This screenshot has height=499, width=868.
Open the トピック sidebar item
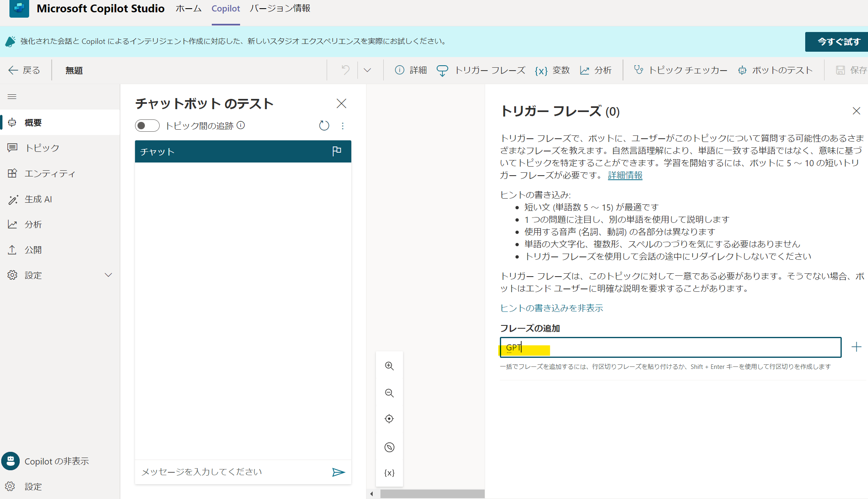coord(42,148)
